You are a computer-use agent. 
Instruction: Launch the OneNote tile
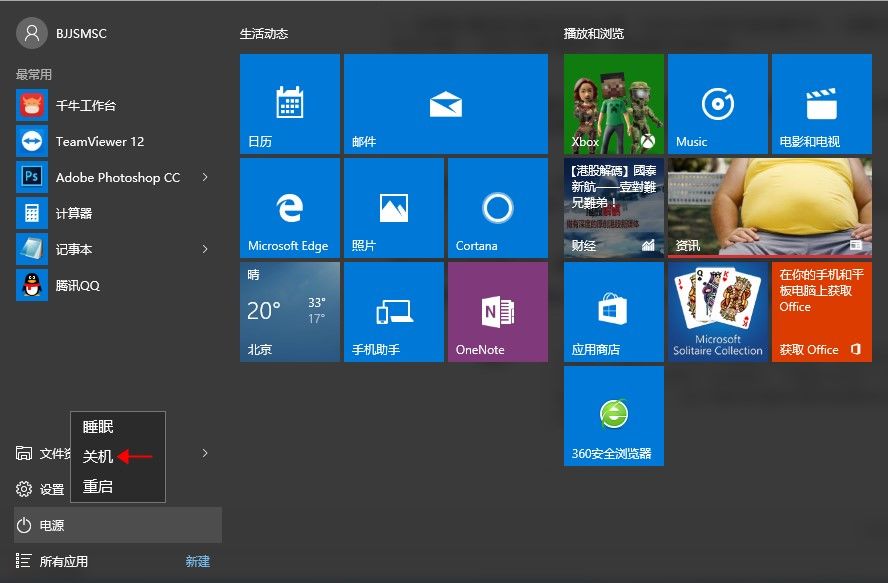click(x=498, y=312)
